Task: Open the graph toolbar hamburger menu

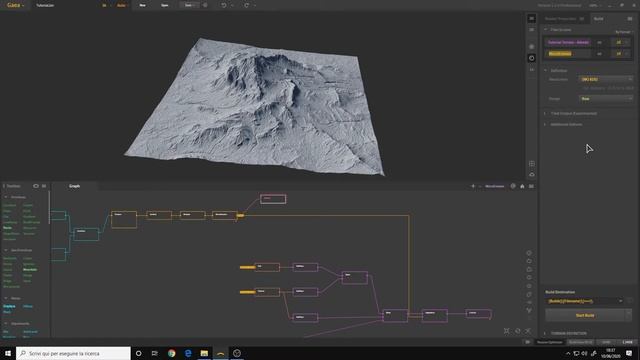Action: pos(531,186)
